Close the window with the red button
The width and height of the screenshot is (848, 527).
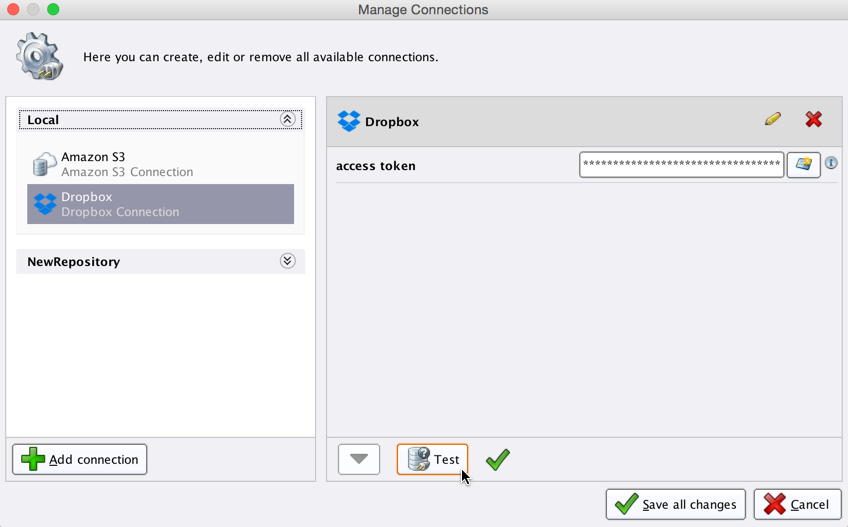(14, 9)
